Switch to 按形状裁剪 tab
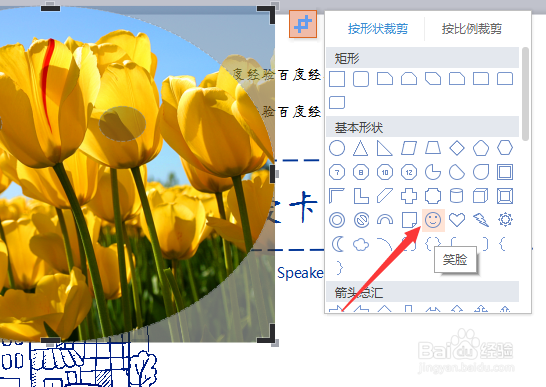Viewport: 546px width, 387px height. (378, 29)
